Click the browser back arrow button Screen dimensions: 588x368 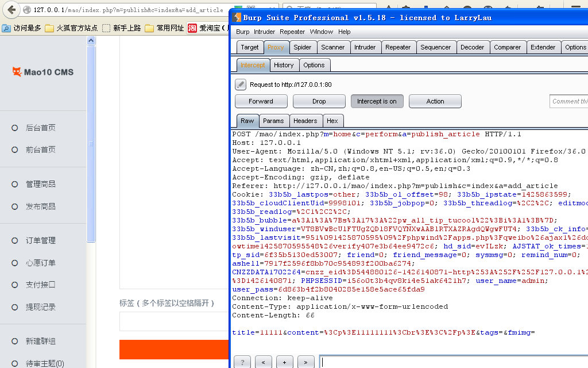click(x=11, y=10)
